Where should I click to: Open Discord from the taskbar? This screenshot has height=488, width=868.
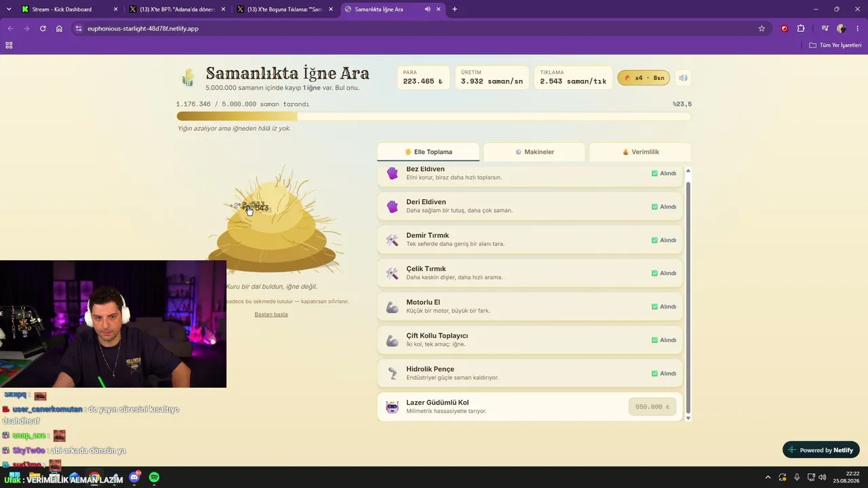click(134, 477)
